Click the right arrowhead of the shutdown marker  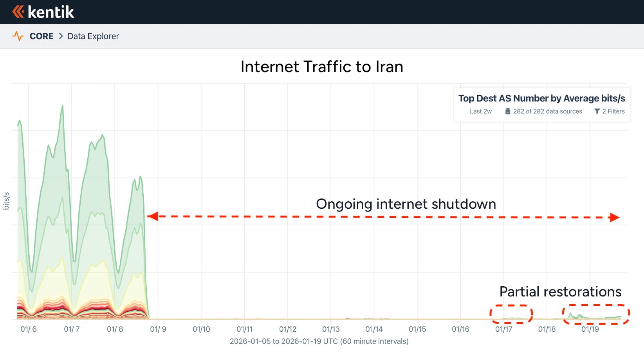pos(615,217)
